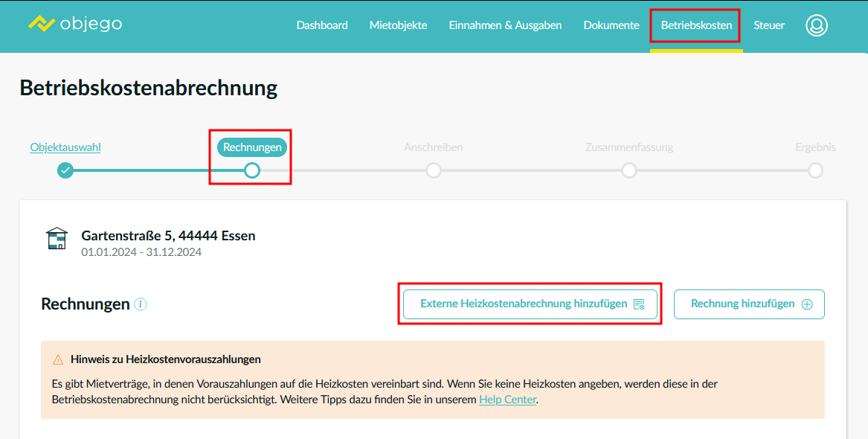
Task: Click the period 01.01.2024 - 31.12.2024
Action: (x=142, y=252)
